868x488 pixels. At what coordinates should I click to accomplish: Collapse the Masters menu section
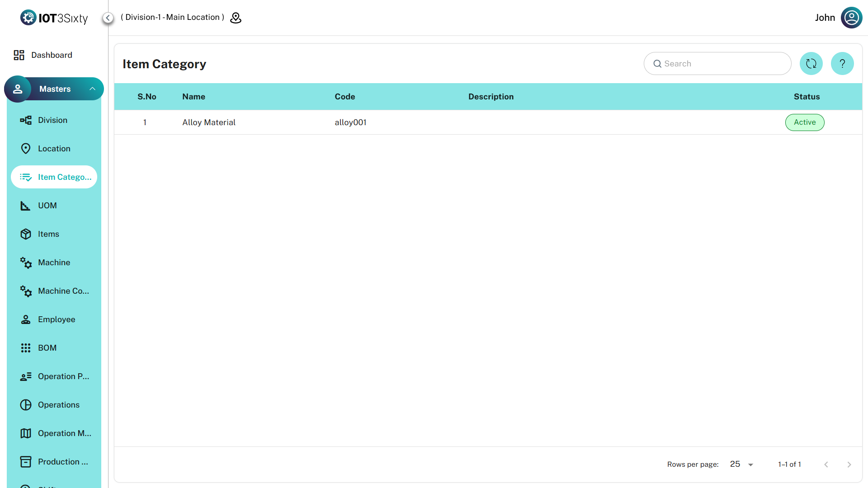click(55, 89)
